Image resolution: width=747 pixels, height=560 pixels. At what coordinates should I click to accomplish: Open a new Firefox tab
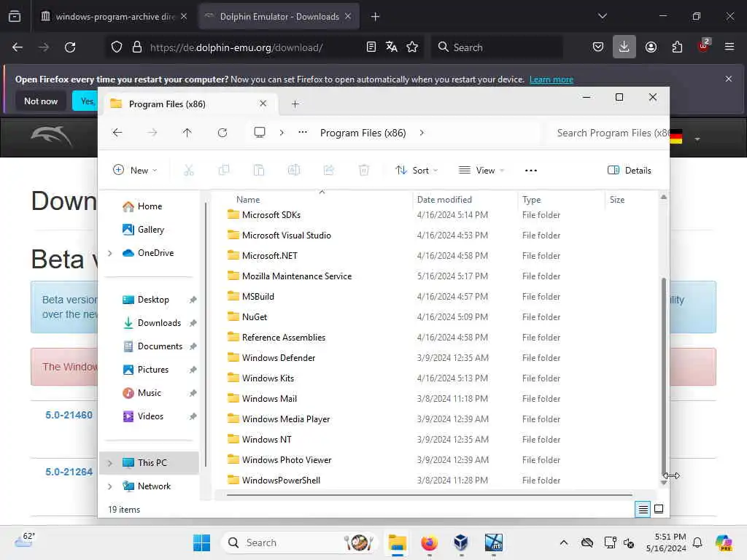(376, 17)
